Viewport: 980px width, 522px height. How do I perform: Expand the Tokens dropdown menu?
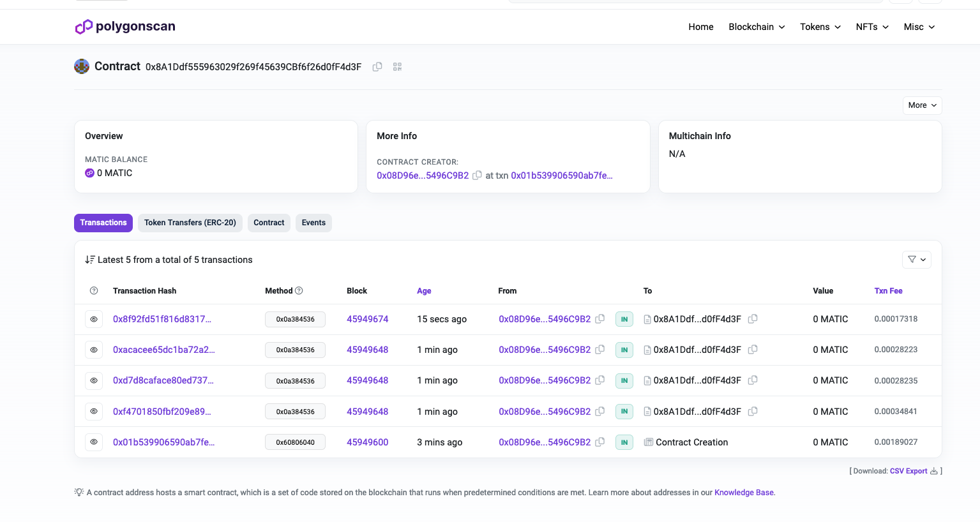[x=820, y=27]
